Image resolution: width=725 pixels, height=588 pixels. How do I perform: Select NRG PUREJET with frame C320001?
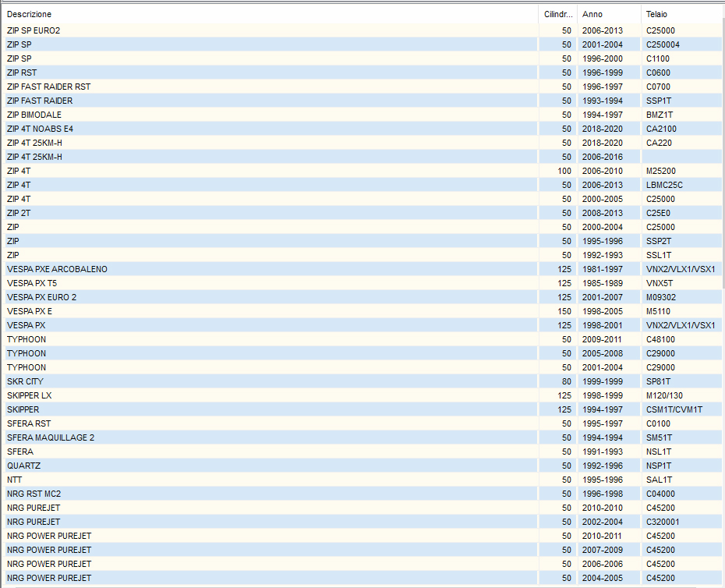[362, 522]
